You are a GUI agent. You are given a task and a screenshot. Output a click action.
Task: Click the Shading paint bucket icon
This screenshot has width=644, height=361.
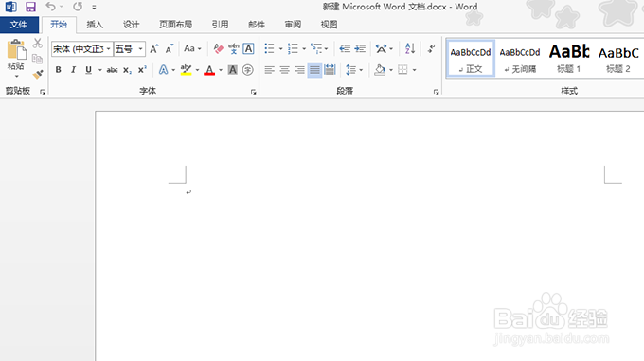coord(380,70)
